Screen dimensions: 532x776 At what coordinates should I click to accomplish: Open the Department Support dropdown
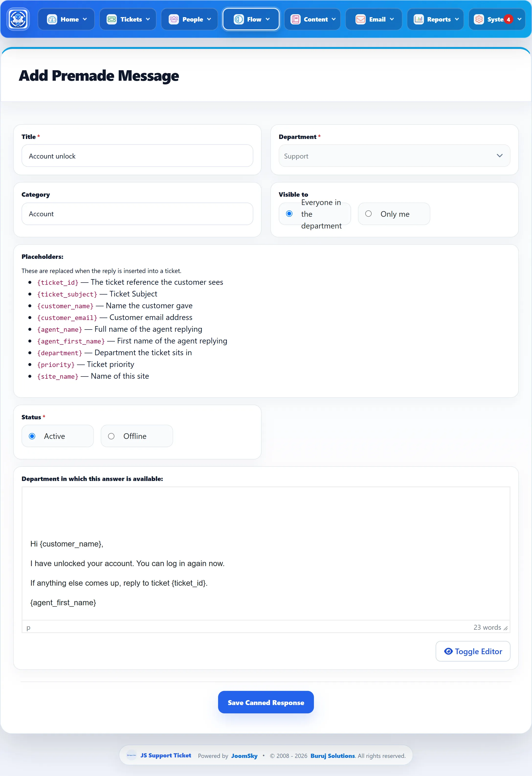click(394, 156)
